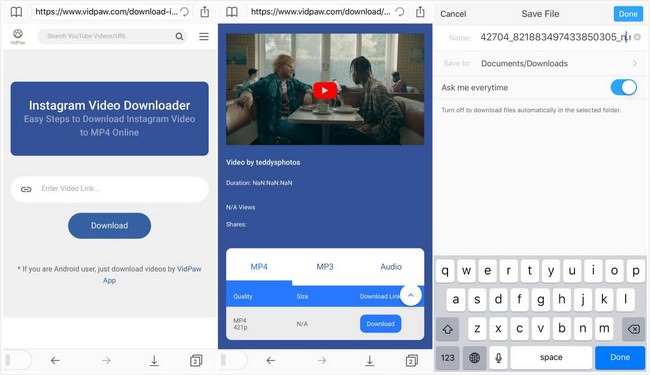Tap the microphone dictation key

pyautogui.click(x=499, y=358)
